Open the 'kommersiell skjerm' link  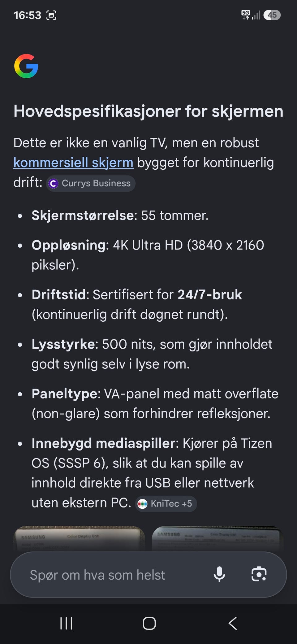[x=73, y=163]
